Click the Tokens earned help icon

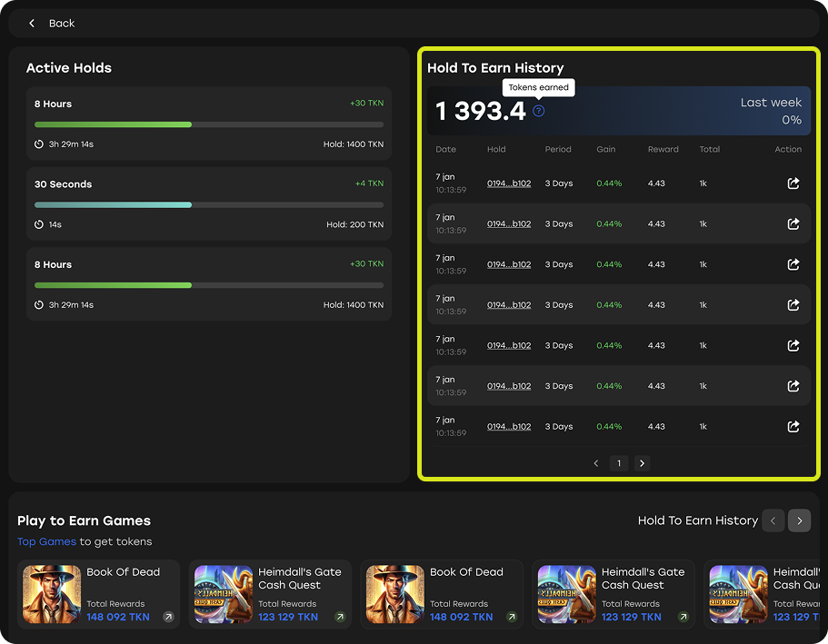[539, 111]
